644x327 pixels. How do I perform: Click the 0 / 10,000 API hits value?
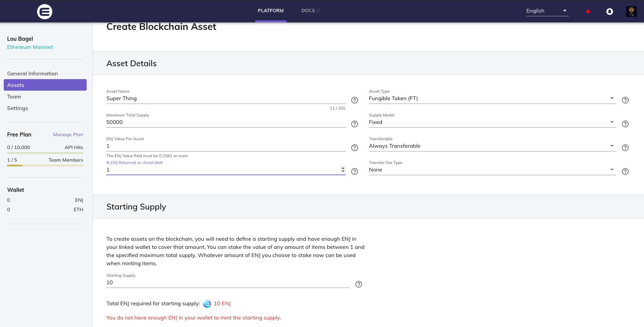tap(19, 147)
